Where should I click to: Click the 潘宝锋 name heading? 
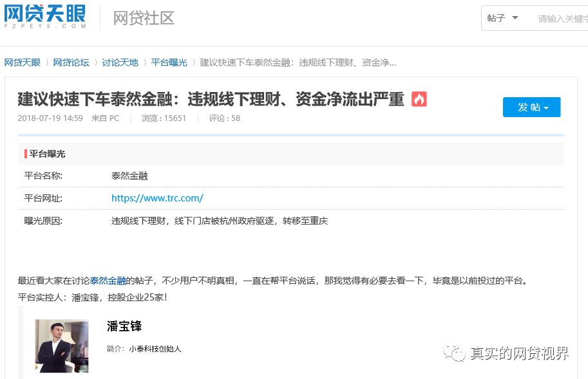pyautogui.click(x=124, y=326)
